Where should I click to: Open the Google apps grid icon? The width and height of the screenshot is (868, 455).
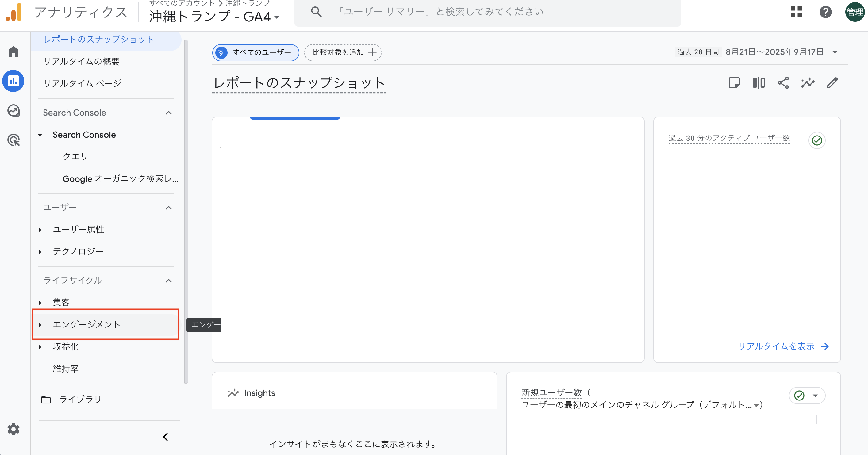pyautogui.click(x=796, y=12)
